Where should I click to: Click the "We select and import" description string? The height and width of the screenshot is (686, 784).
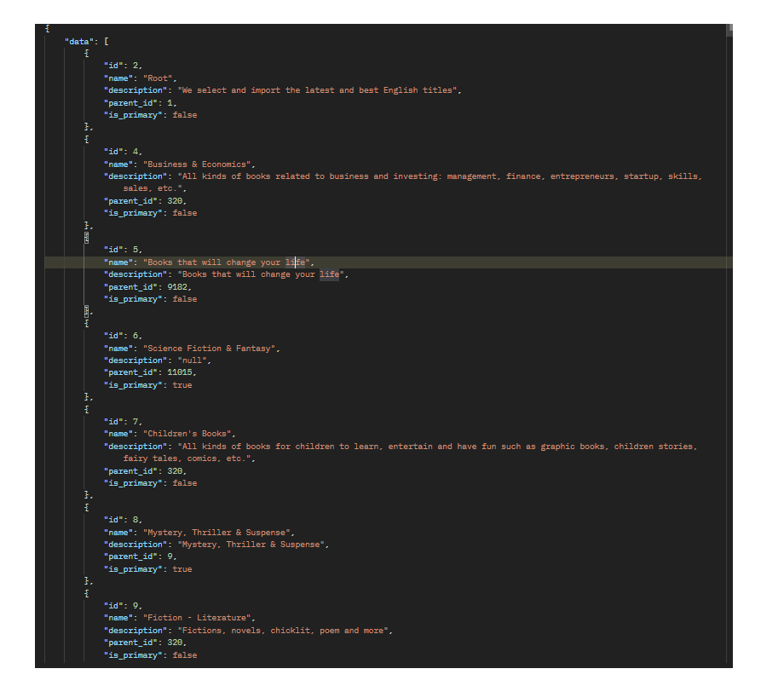(x=318, y=90)
